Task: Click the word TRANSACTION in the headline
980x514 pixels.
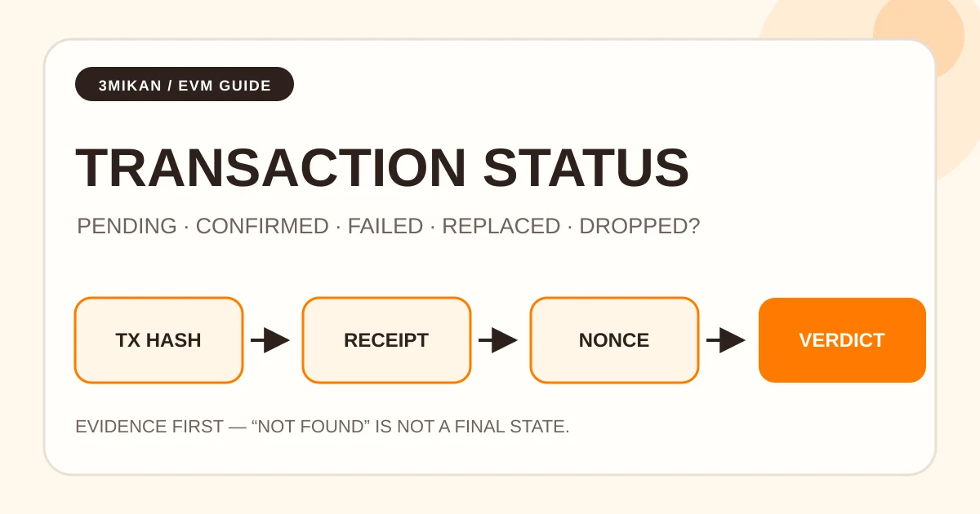Action: [x=271, y=168]
